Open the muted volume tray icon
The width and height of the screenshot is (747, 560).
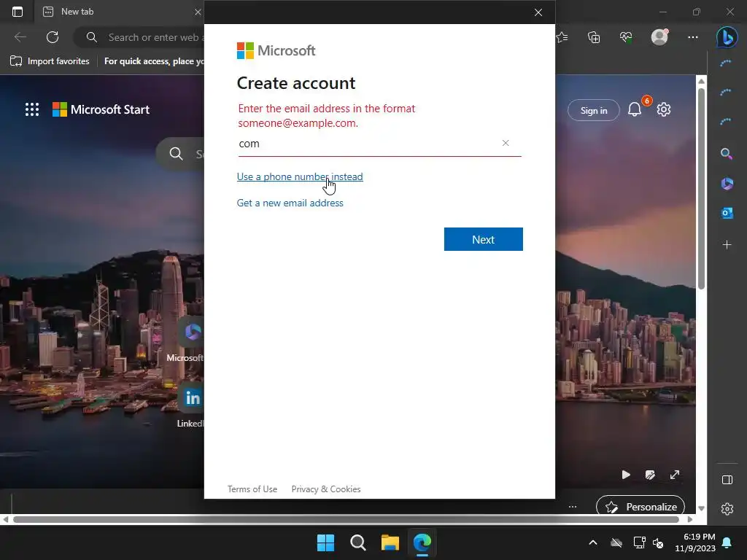[658, 542]
